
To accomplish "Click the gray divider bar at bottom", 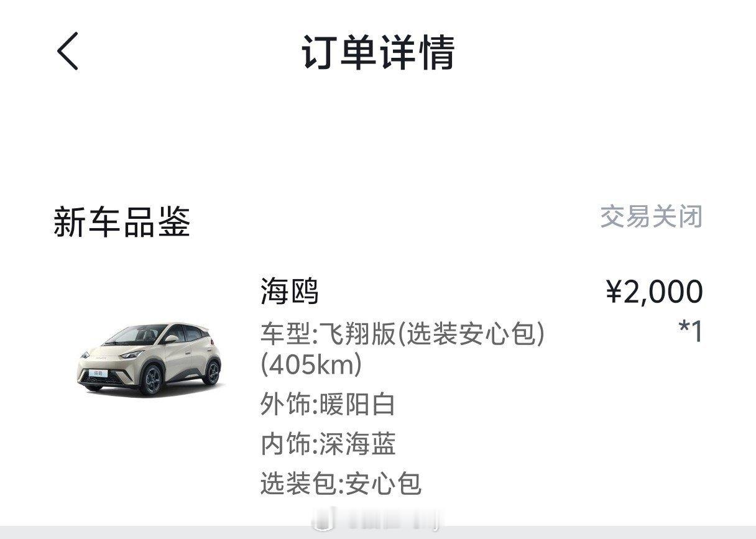I will point(378,532).
